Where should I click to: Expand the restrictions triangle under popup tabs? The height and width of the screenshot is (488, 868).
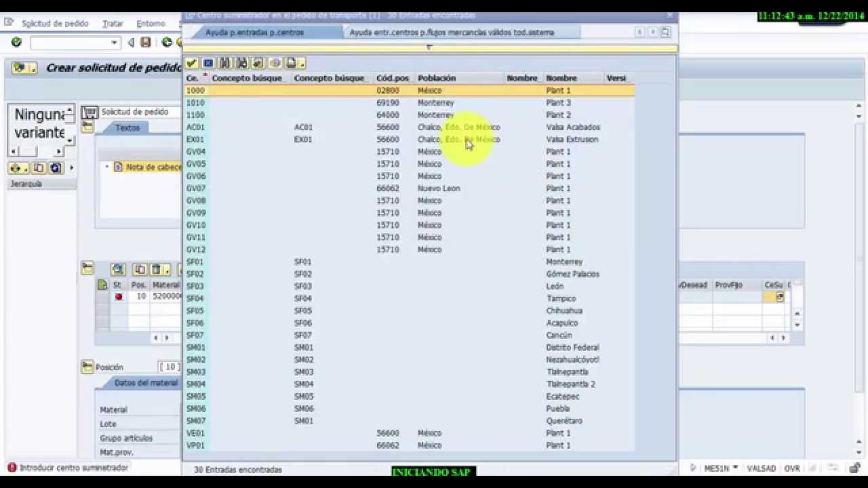429,47
